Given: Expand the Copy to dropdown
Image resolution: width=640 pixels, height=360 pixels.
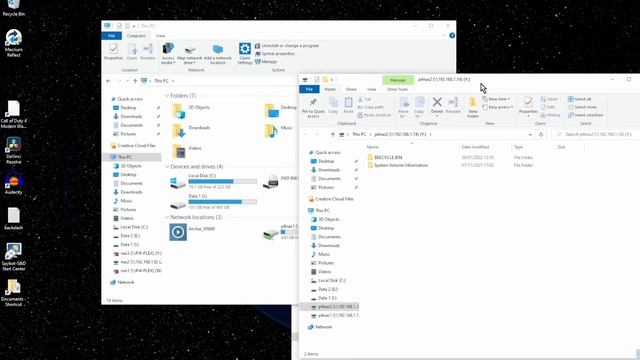Looking at the screenshot, I should point(419,107).
